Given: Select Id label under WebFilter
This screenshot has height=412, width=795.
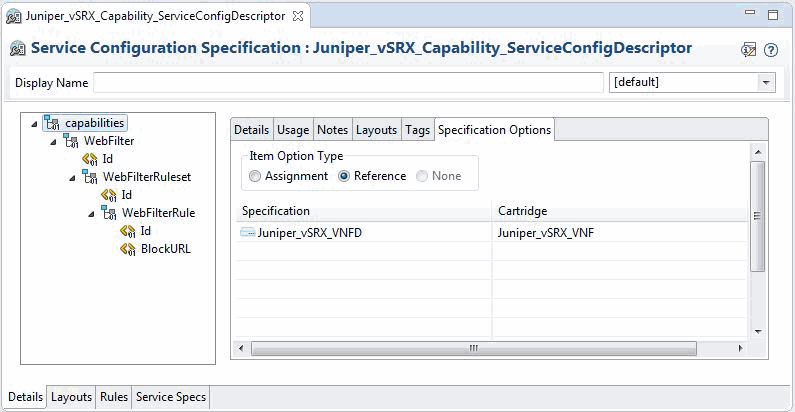Looking at the screenshot, I should (107, 159).
